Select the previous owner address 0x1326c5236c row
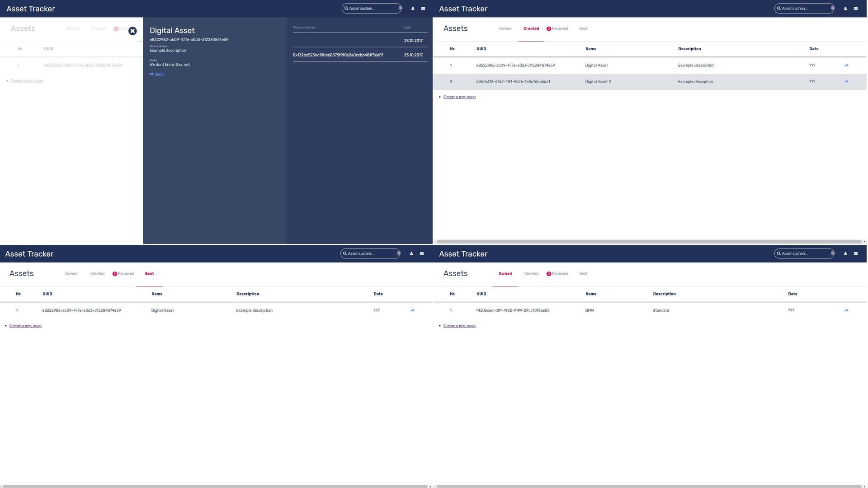This screenshot has height=488, width=868. 338,55
